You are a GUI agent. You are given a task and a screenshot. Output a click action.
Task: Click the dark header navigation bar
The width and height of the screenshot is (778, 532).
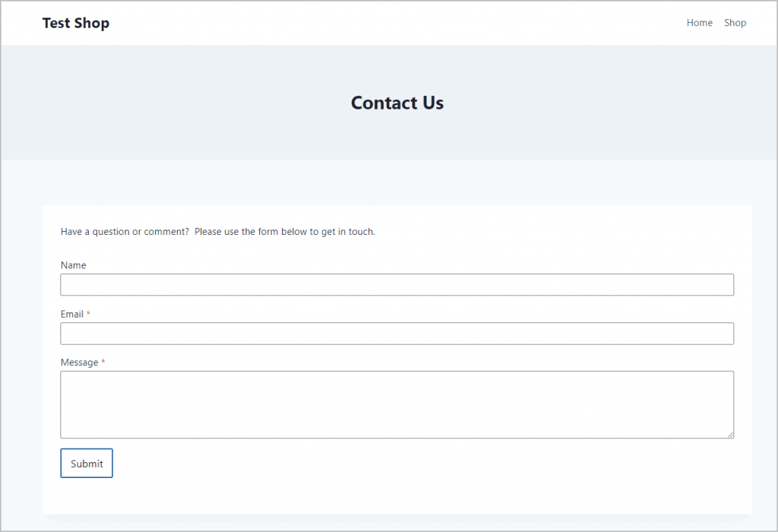click(380, 23)
